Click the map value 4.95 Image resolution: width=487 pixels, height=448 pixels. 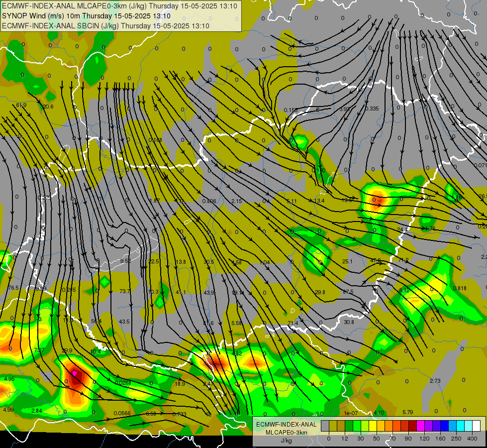coord(9,379)
